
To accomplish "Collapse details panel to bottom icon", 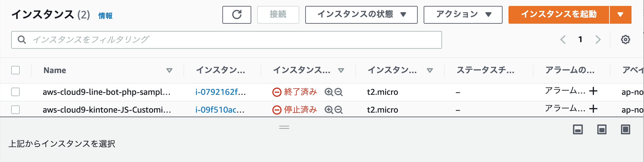I will (578, 129).
